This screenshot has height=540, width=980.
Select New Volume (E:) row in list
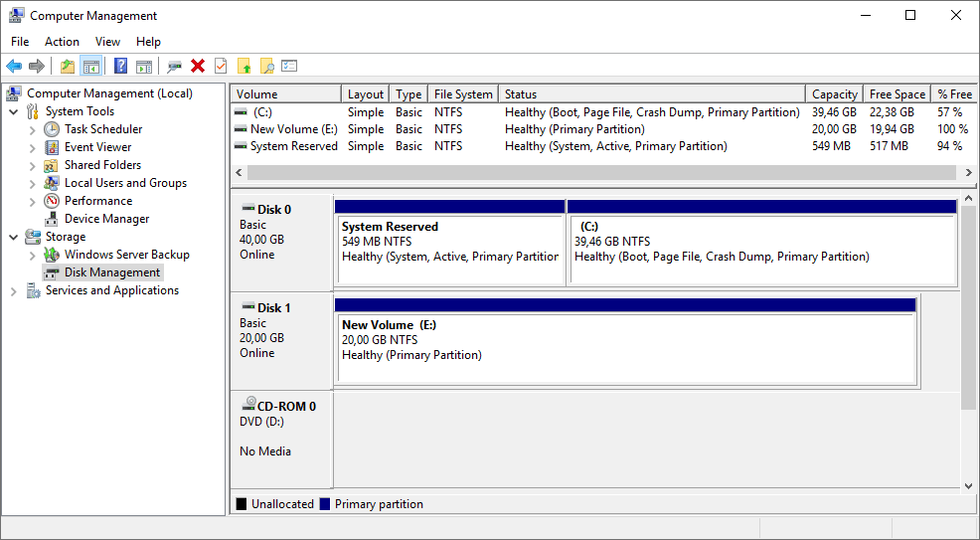coord(602,129)
